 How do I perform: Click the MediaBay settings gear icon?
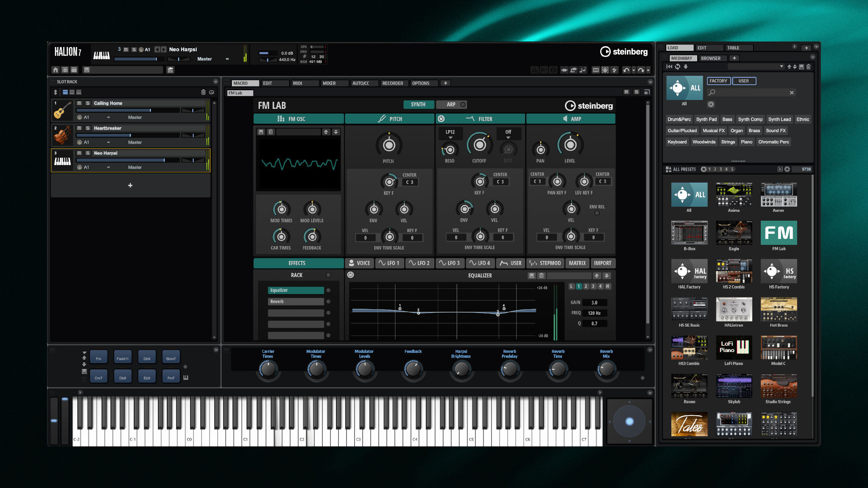[711, 104]
